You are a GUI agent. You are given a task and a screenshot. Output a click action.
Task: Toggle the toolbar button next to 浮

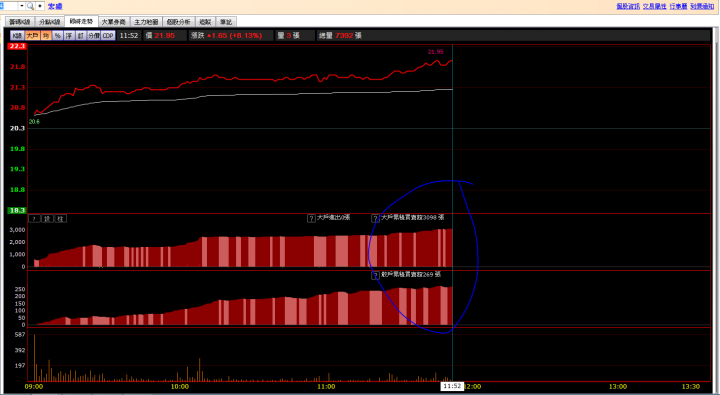click(80, 35)
